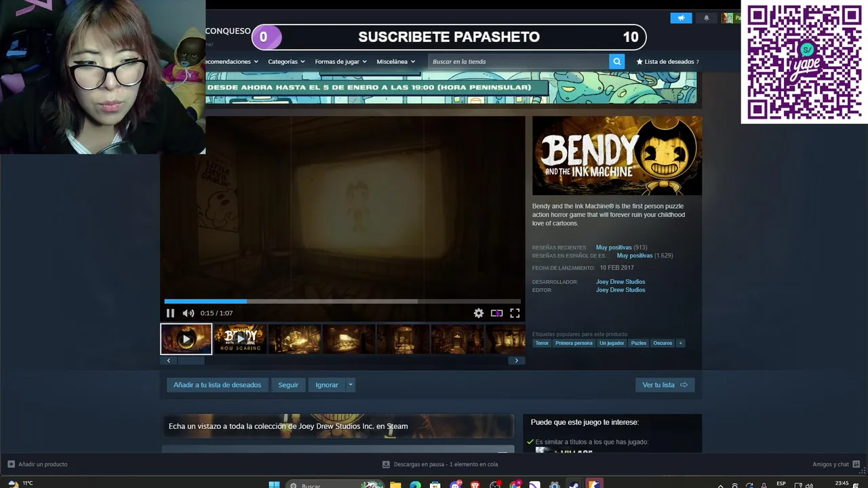Open the video settings gear
Viewport: 868px width, 488px height.
pyautogui.click(x=479, y=313)
